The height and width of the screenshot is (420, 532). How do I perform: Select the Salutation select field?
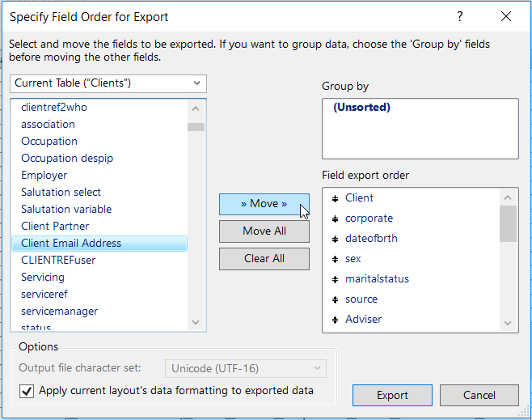tap(61, 192)
